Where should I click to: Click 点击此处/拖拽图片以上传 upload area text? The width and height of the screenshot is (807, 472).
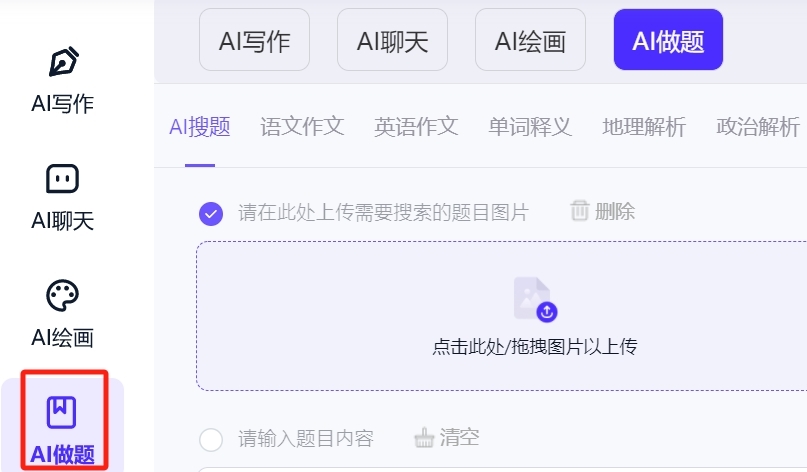tap(535, 346)
